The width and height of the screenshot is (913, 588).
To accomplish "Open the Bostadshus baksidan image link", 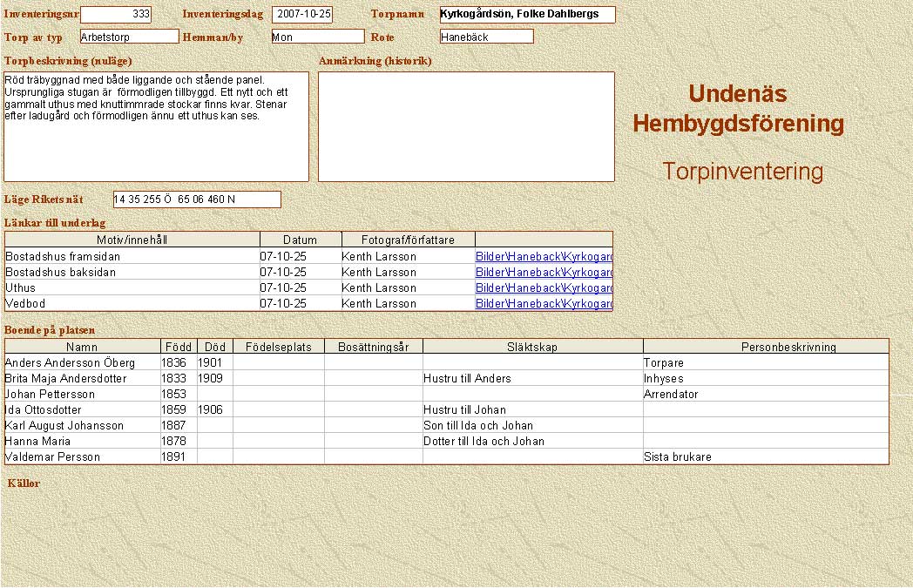I will pyautogui.click(x=544, y=273).
